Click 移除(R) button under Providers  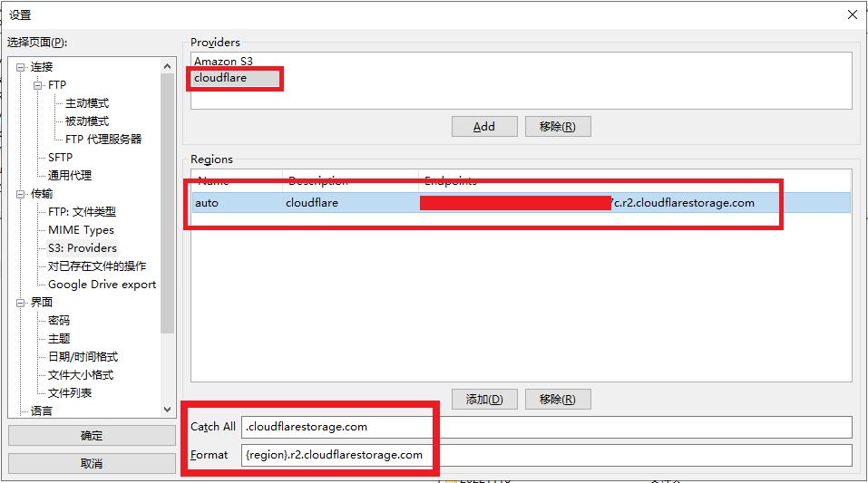pyautogui.click(x=558, y=126)
